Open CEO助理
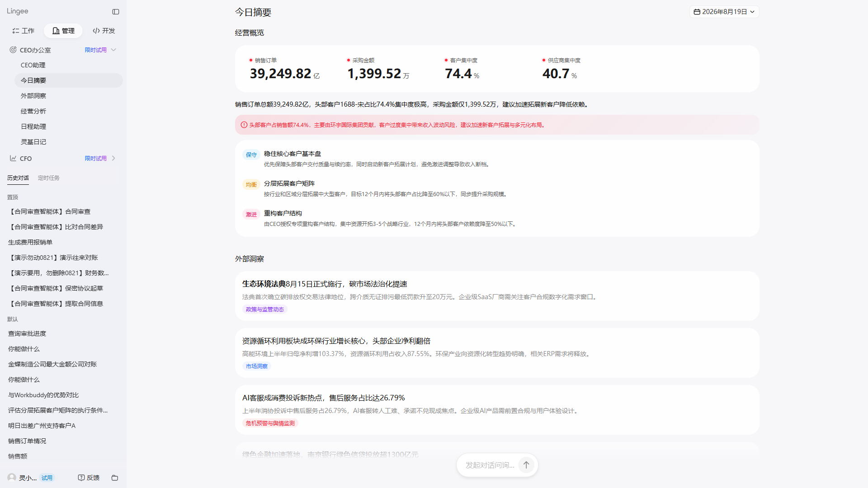The width and height of the screenshot is (868, 488). pyautogui.click(x=69, y=65)
